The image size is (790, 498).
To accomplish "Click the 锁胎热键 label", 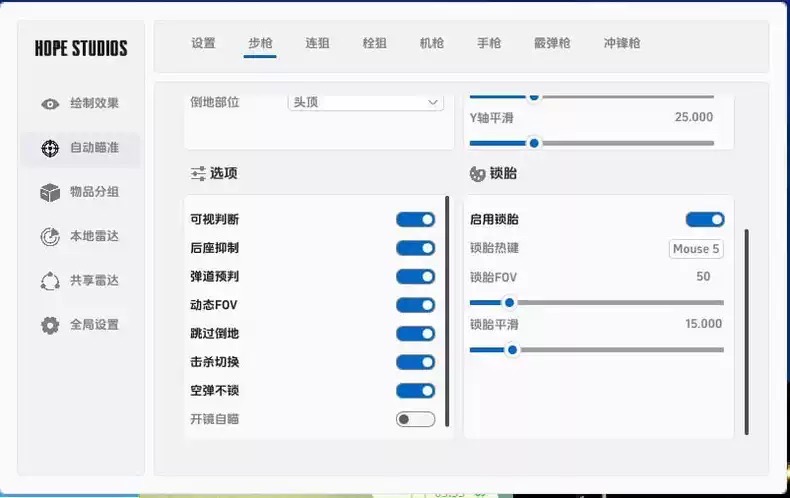I will pos(494,248).
